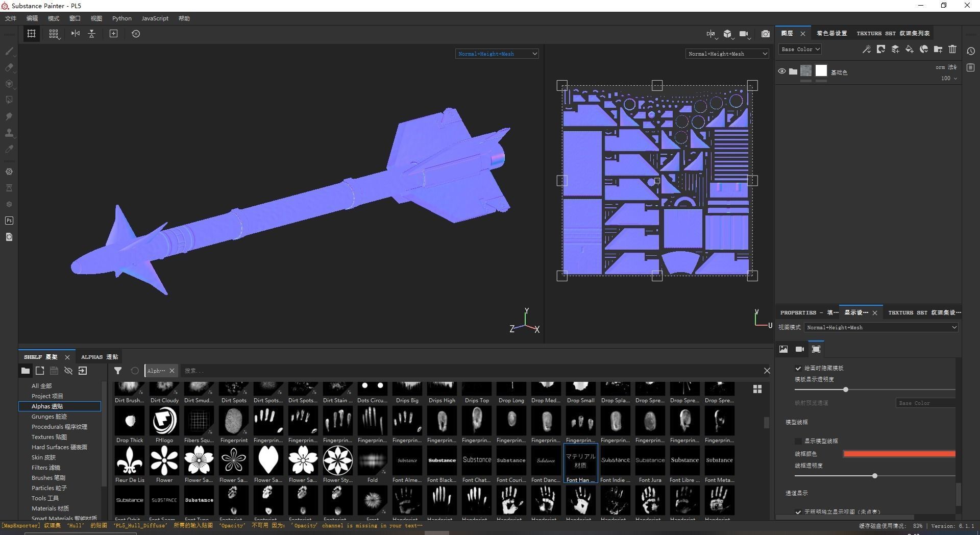Add an effect with the magic wand icon

coord(867,49)
